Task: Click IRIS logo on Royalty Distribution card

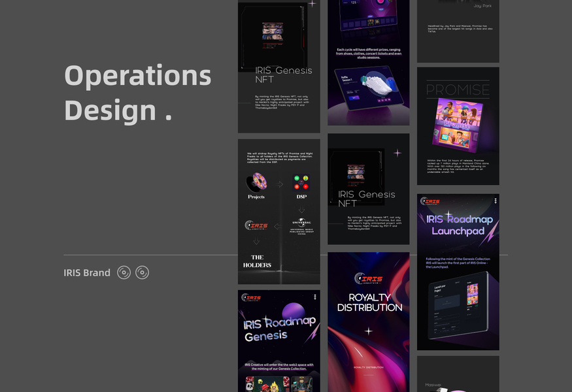Action: (x=369, y=278)
